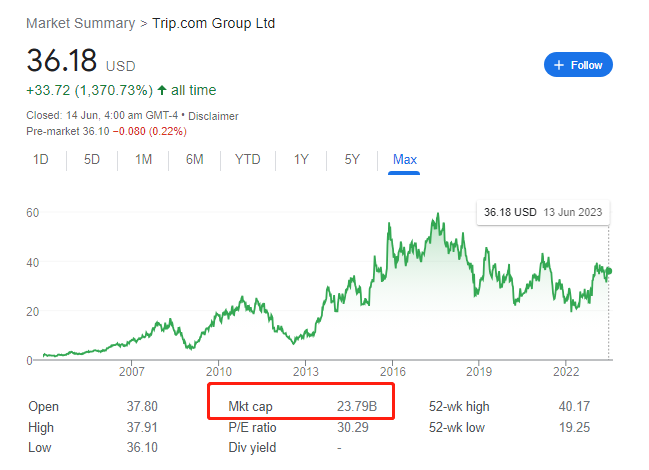The image size is (649, 470).
Task: Click the Mkt cap value 23.79B
Action: 357,406
